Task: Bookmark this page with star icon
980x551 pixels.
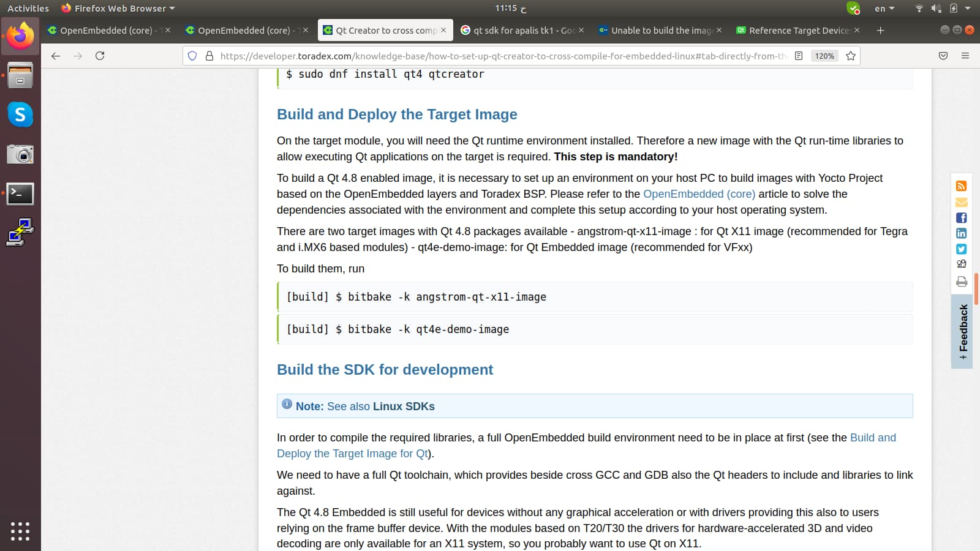Action: [851, 56]
